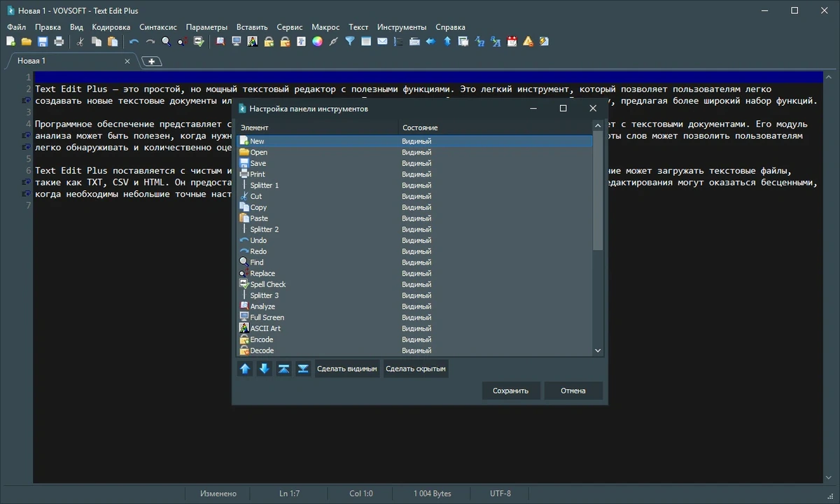The width and height of the screenshot is (840, 504).
Task: Select the Spell Check row in list
Action: (x=415, y=284)
